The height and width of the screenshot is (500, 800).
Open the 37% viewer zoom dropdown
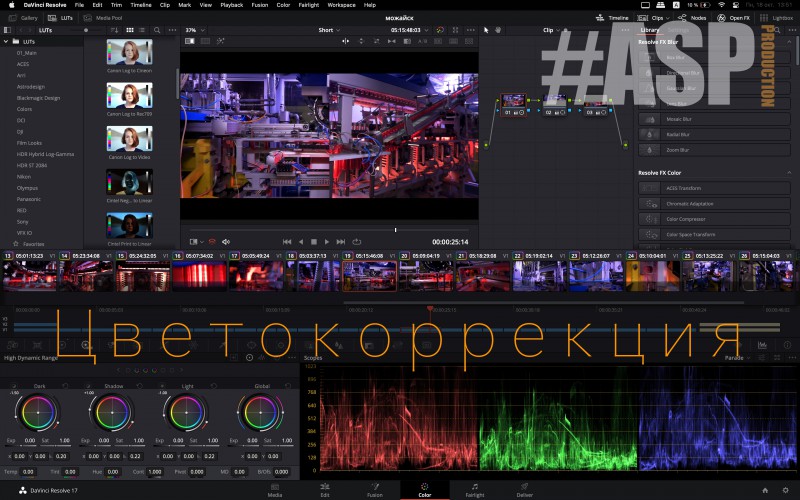pyautogui.click(x=195, y=30)
